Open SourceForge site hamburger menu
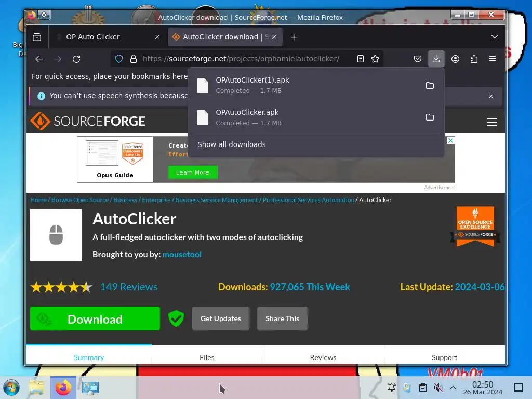Image resolution: width=532 pixels, height=399 pixels. click(492, 122)
